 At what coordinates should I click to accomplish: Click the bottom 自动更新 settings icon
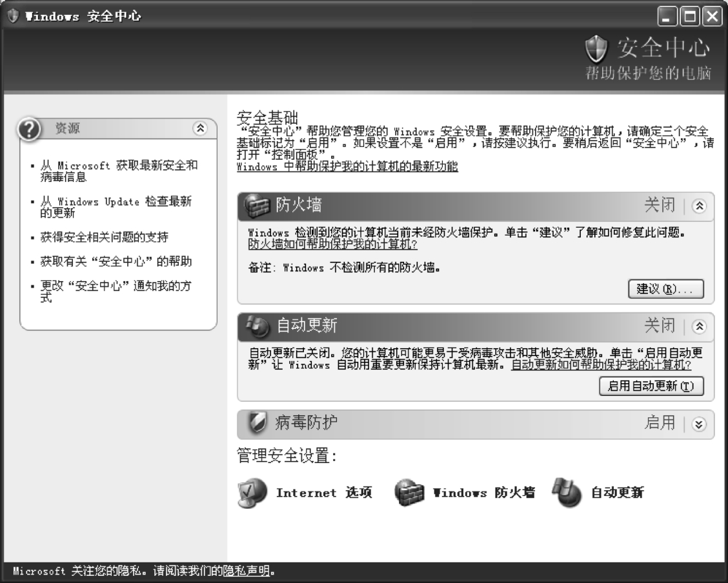[x=567, y=493]
